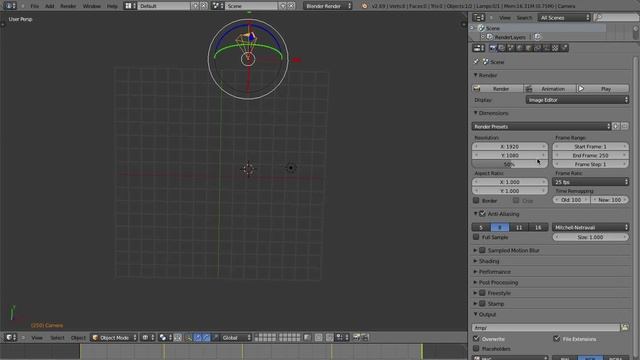Enable the Full Sample checkbox
Image resolution: width=640 pixels, height=360 pixels.
[476, 237]
